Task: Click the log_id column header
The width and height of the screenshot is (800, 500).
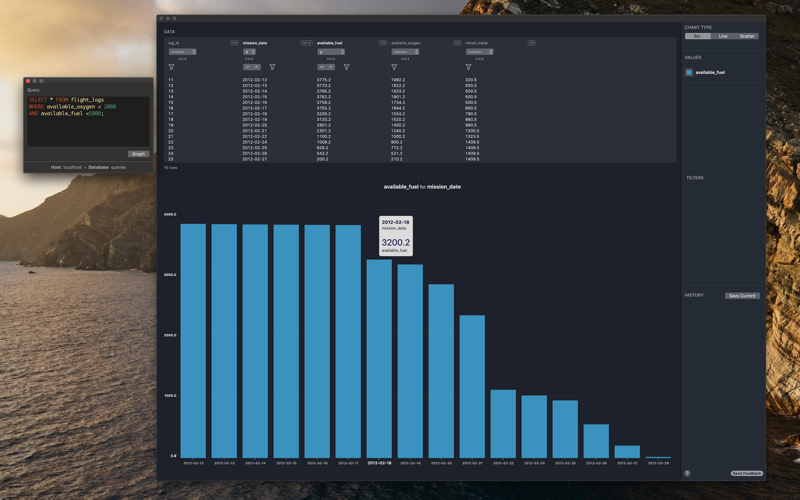Action: point(173,43)
